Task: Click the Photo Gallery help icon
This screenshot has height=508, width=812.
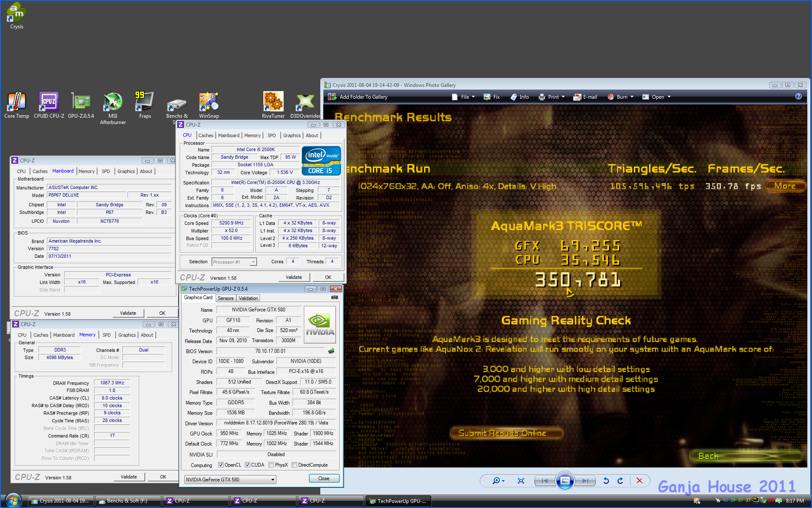Action: pos(798,97)
